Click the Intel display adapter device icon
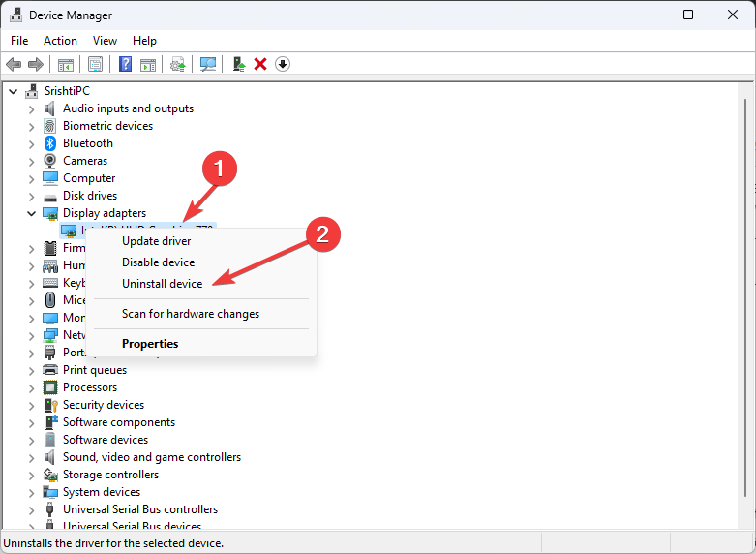Image resolution: width=756 pixels, height=554 pixels. (69, 231)
